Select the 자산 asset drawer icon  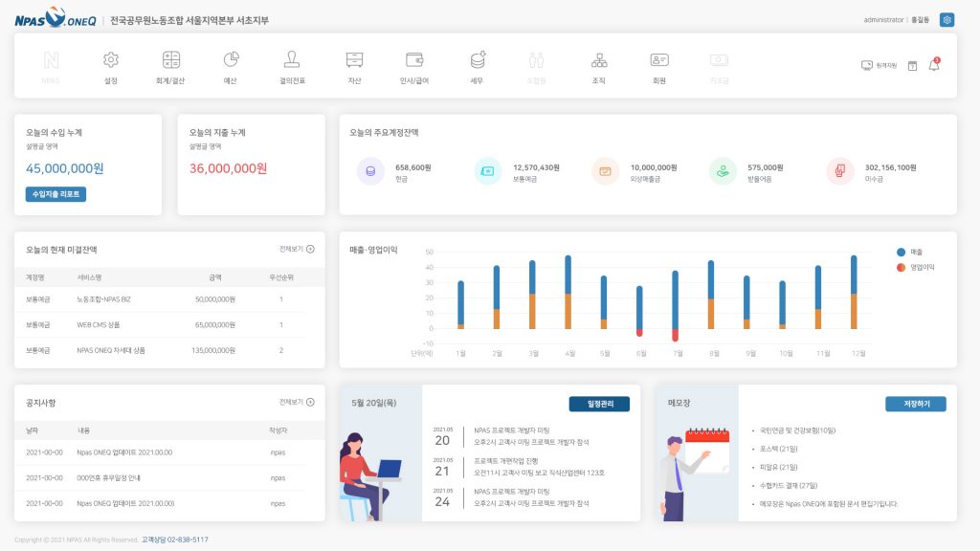(354, 60)
